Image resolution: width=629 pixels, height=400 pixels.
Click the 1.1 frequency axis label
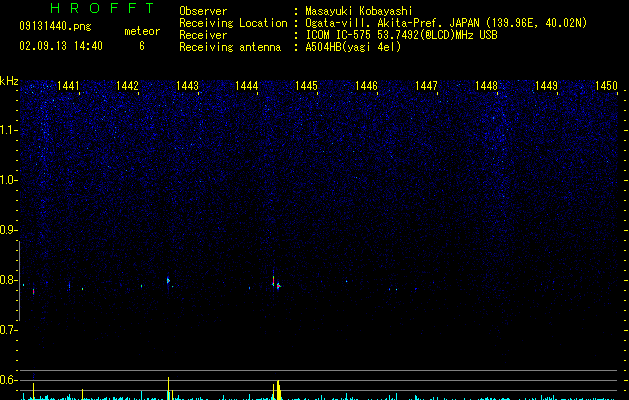8,130
